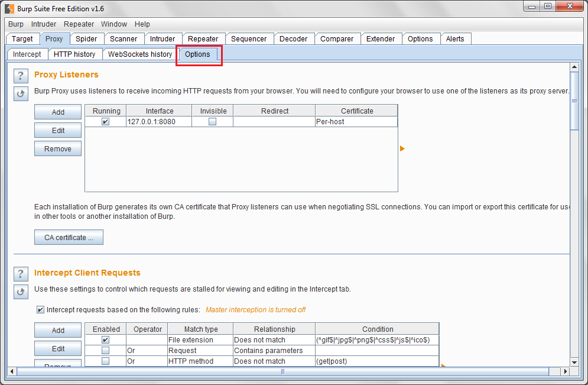Switch to the Extender tab
The height and width of the screenshot is (385, 588).
tap(380, 38)
